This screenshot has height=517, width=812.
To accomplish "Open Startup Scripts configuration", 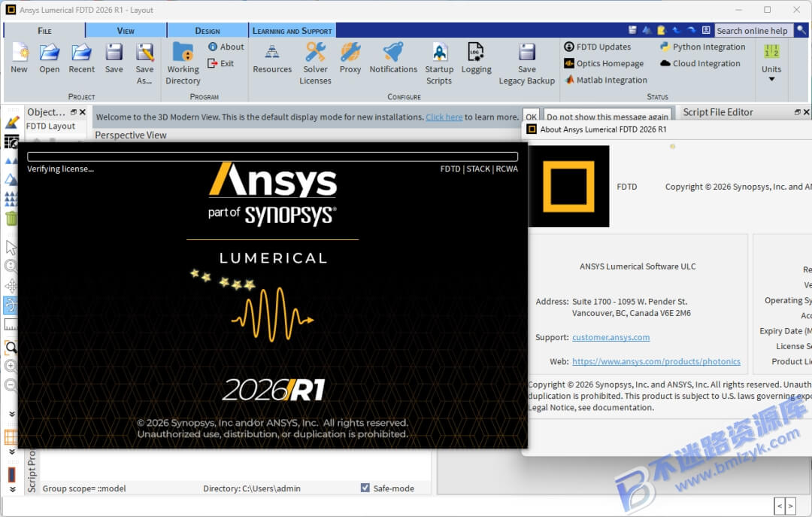I will click(439, 64).
